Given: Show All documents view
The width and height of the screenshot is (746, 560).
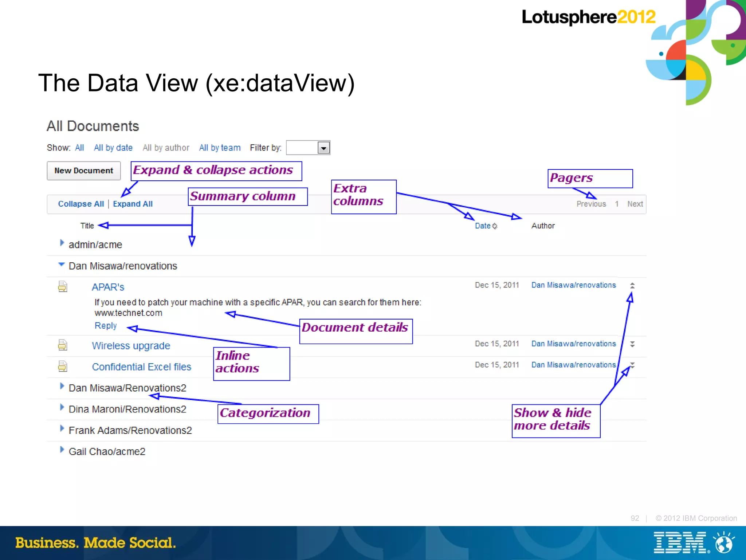Looking at the screenshot, I should (79, 148).
